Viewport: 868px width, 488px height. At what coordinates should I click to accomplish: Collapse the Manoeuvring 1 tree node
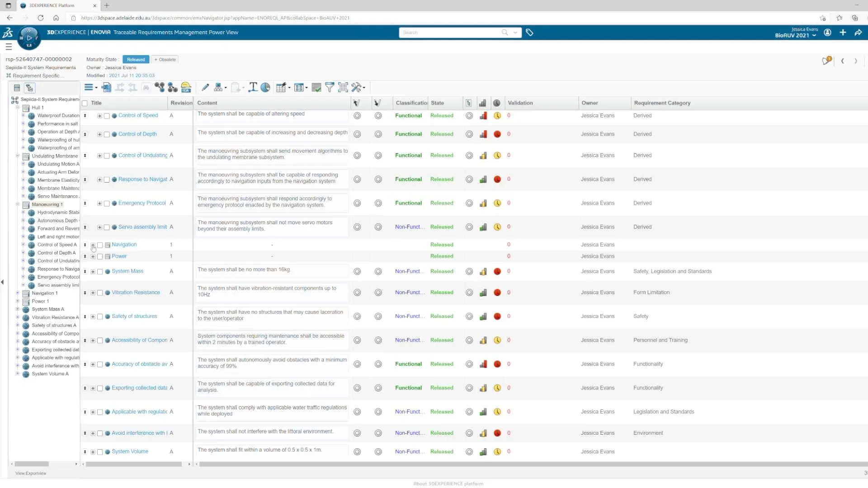(18, 204)
